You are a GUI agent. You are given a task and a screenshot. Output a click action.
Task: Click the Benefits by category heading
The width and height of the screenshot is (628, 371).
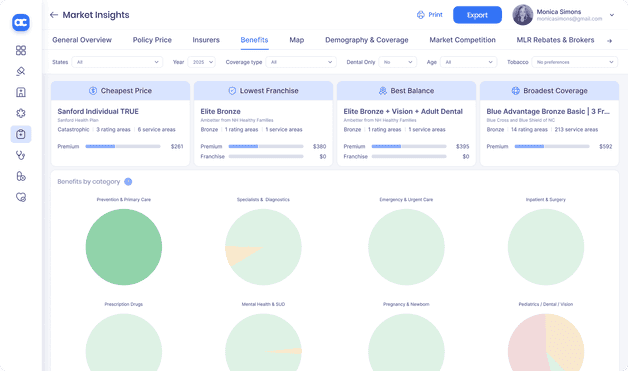pyautogui.click(x=89, y=181)
